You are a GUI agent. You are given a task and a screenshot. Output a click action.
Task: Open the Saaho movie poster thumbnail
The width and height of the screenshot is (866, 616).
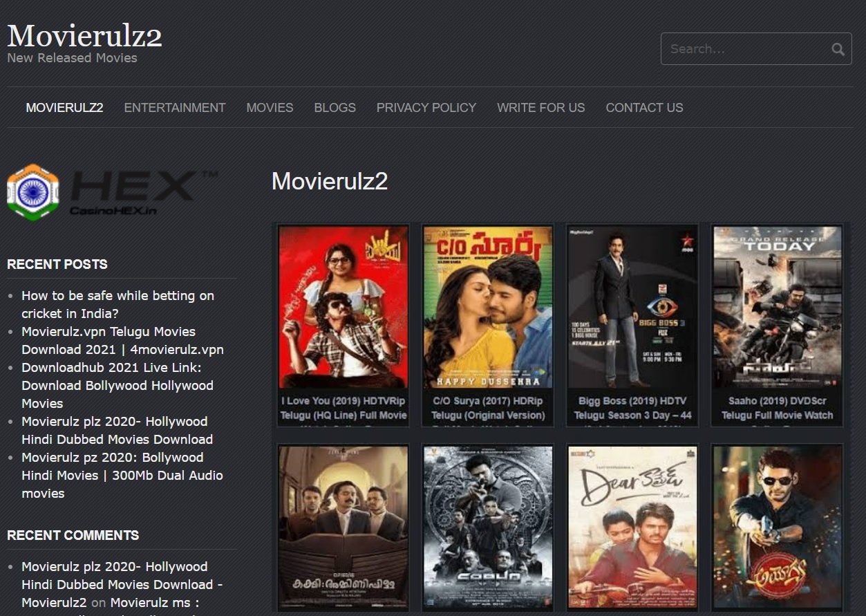click(777, 307)
